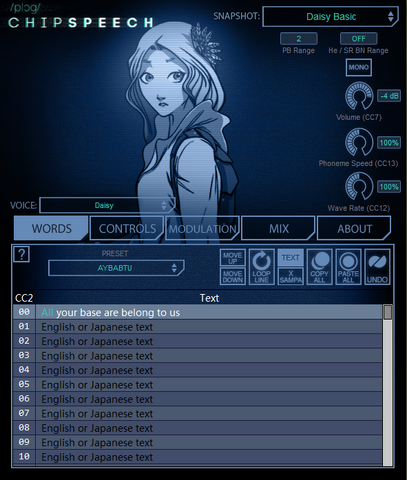Screen dimensions: 407x480
Task: Click the text field of line 02
Action: tap(209, 341)
